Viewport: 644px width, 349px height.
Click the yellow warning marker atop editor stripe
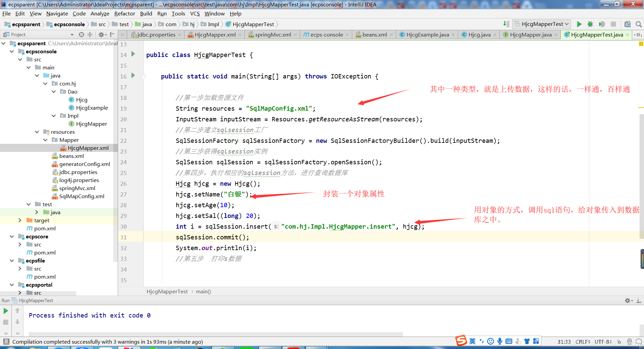641,44
